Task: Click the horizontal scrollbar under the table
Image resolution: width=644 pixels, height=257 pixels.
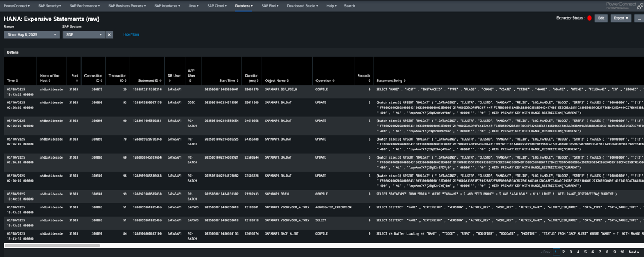Action: [x=52, y=246]
